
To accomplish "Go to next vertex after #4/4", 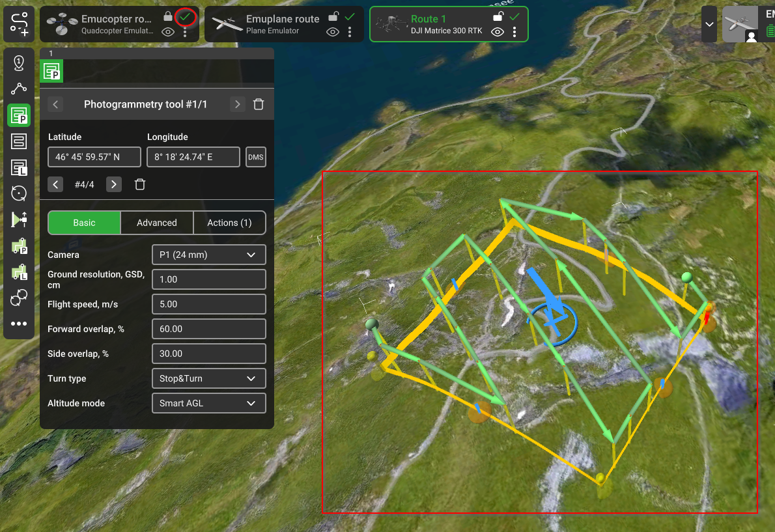I will click(x=114, y=184).
